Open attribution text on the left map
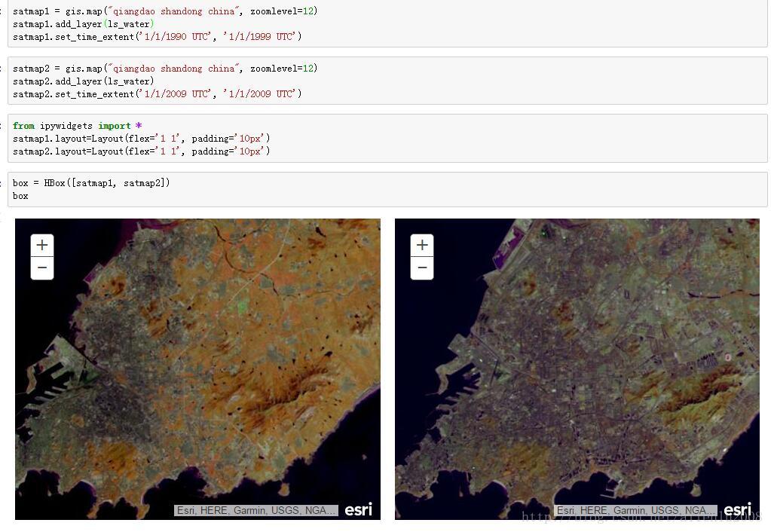Image resolution: width=771 pixels, height=532 pixels. click(x=256, y=510)
